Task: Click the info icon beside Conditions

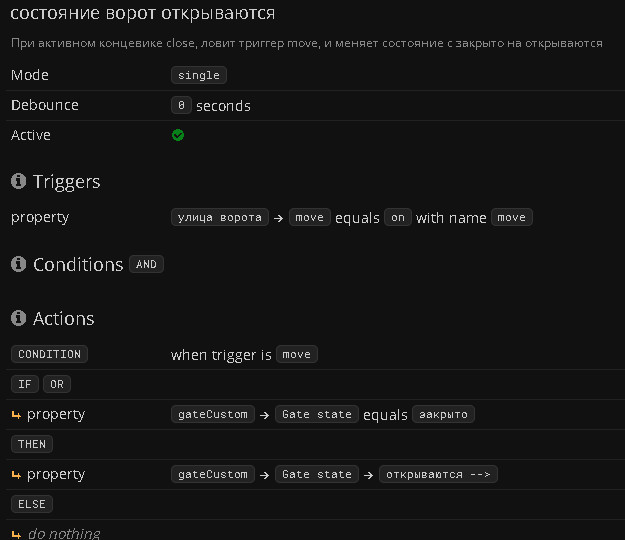Action: (18, 265)
